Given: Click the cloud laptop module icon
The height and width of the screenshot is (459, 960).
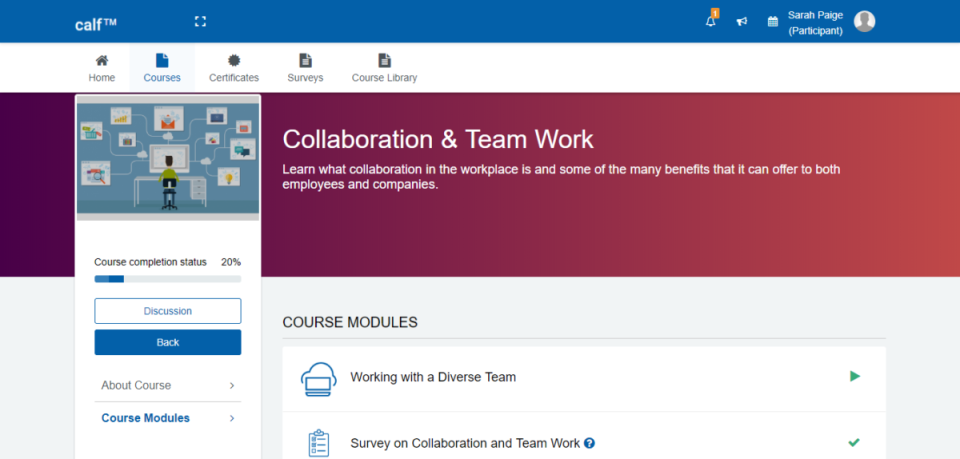Looking at the screenshot, I should 318,378.
